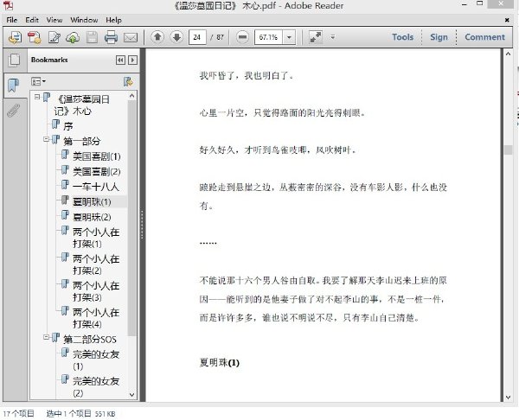Click the bookmarks panel scrollbar thumb

point(131,218)
